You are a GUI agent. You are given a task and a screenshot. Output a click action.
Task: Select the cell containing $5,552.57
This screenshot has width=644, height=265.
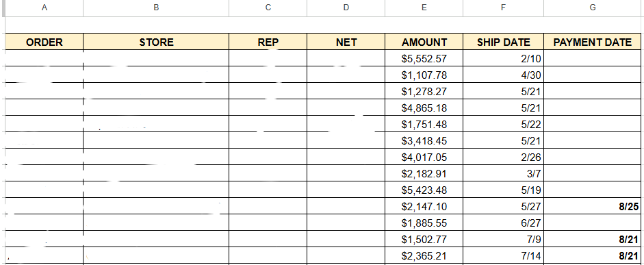click(424, 58)
